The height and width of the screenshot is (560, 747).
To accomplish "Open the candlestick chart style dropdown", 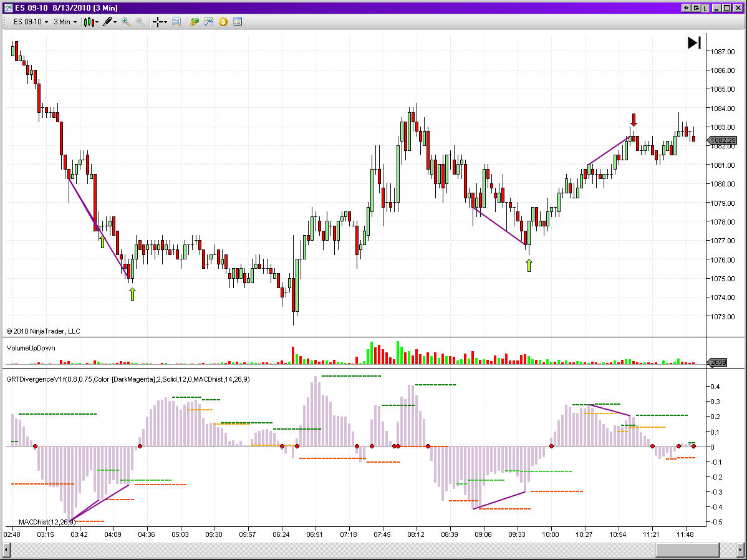I will click(x=91, y=22).
